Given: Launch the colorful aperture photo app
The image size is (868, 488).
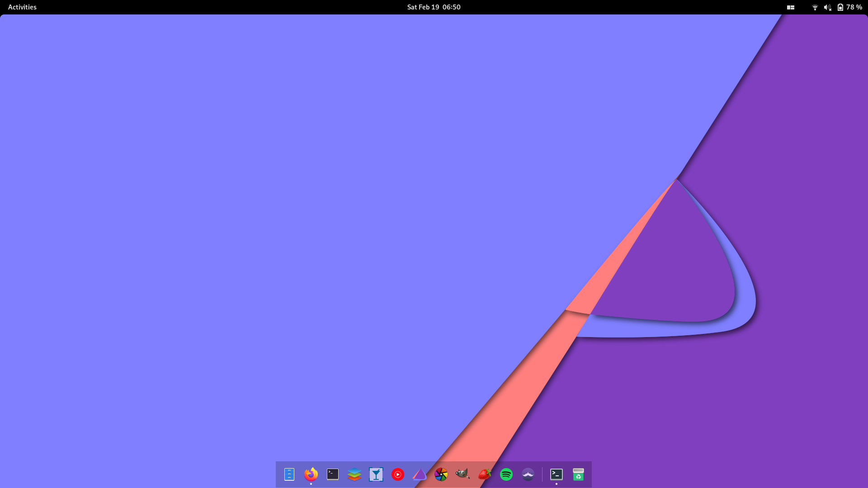Looking at the screenshot, I should [x=441, y=474].
